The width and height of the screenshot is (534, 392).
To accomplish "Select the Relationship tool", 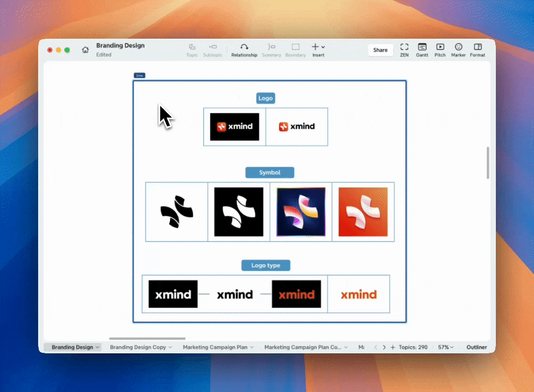I will click(x=244, y=50).
